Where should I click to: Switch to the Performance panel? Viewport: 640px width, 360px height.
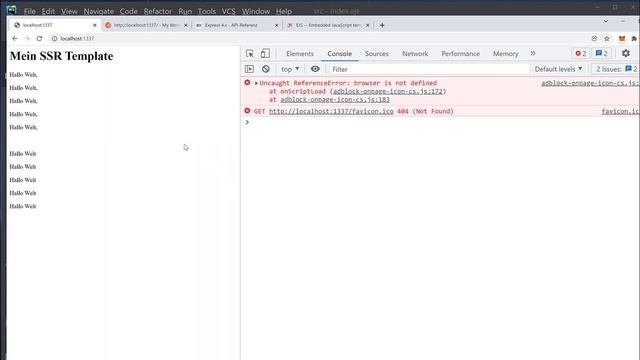tap(460, 53)
